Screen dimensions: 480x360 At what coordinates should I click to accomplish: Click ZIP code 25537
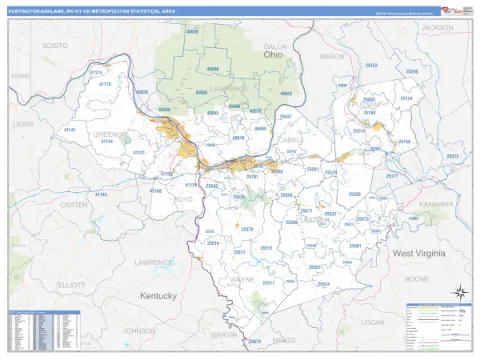[x=286, y=117]
